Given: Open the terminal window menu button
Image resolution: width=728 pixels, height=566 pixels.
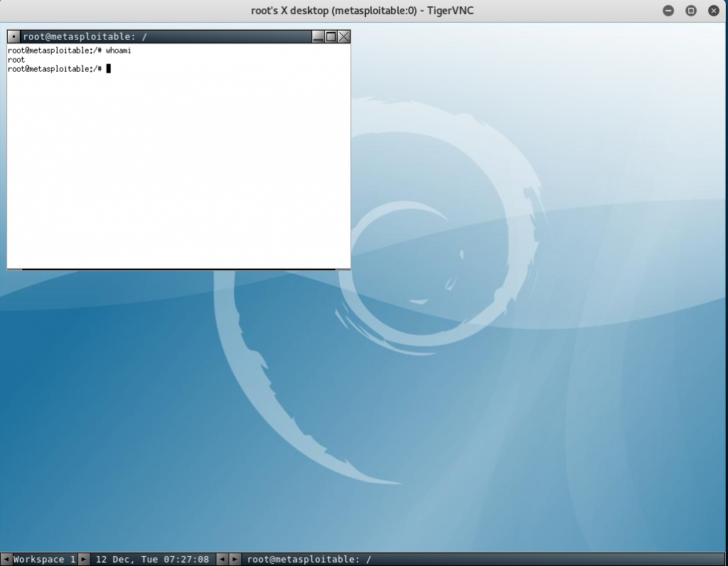Looking at the screenshot, I should click(x=14, y=37).
